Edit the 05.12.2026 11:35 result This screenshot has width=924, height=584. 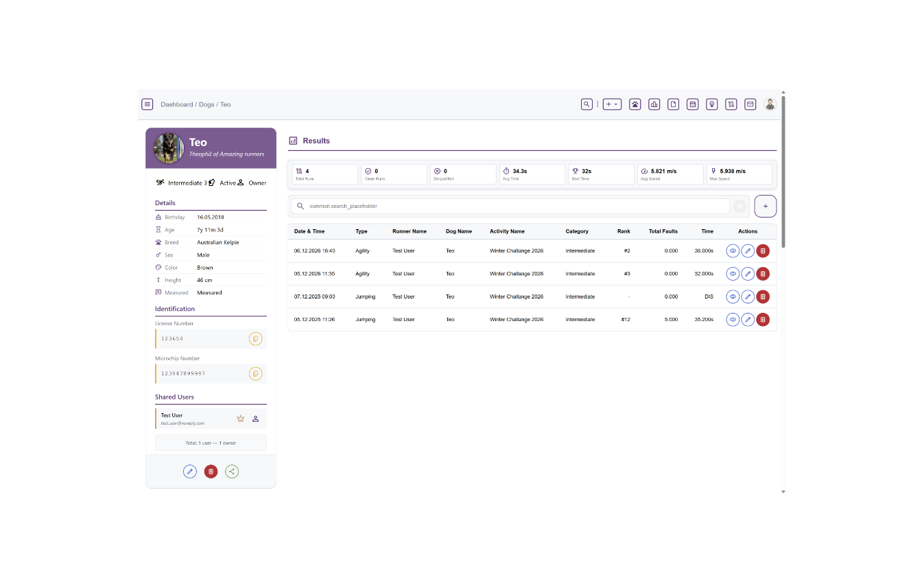click(x=748, y=274)
